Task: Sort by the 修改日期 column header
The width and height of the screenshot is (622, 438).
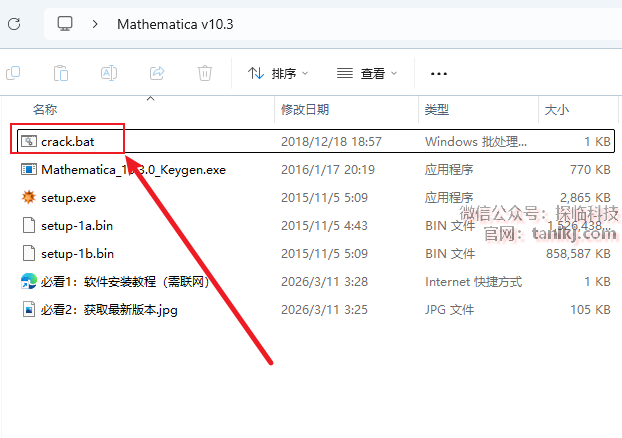Action: click(x=305, y=110)
